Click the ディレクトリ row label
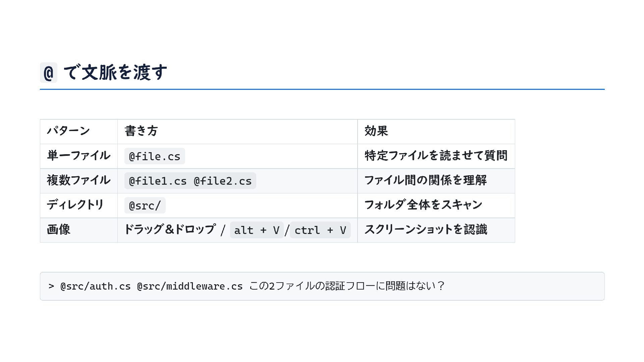Viewport: 644px width, 362px height. coord(75,205)
